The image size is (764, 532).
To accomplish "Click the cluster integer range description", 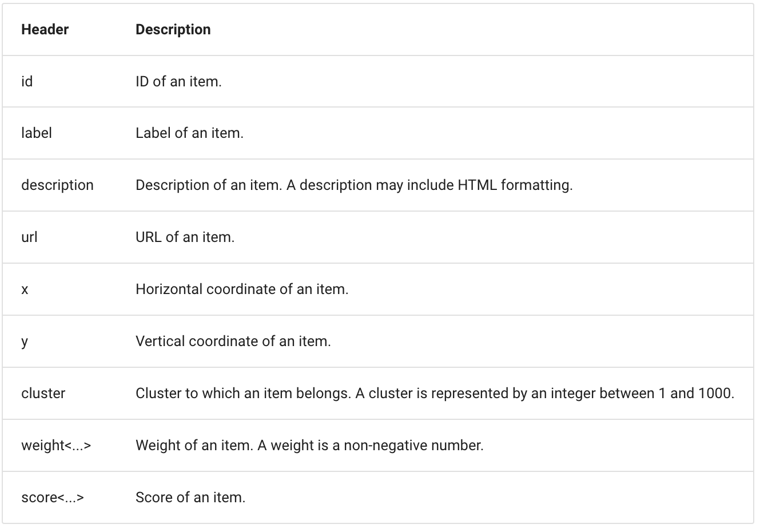I will point(435,394).
